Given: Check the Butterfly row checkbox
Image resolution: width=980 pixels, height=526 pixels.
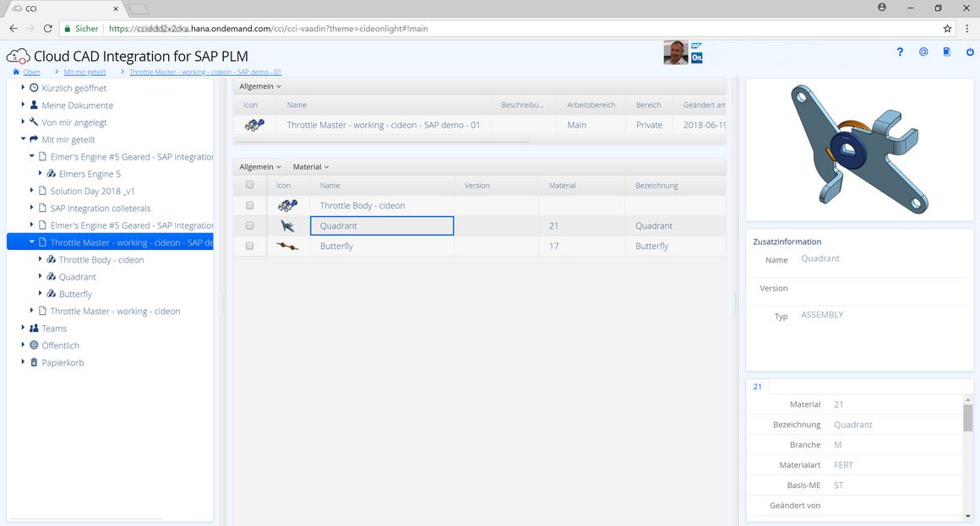Looking at the screenshot, I should pos(250,246).
